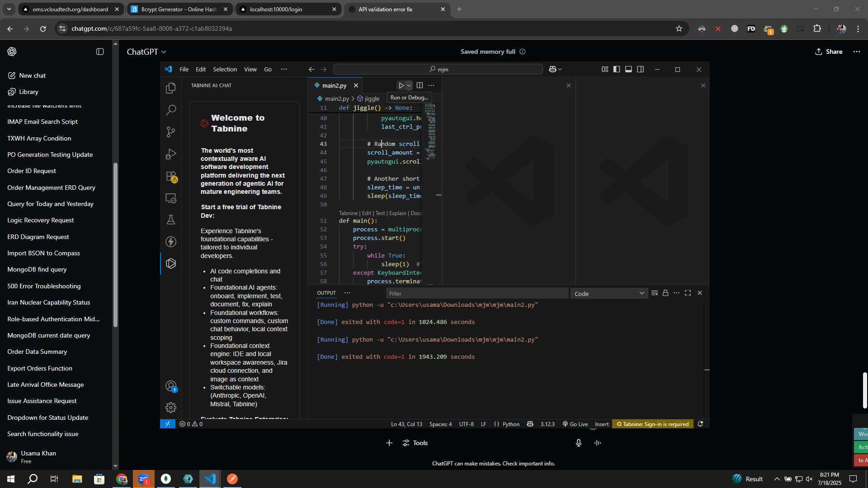Expand more panel views next to OUTPUT
The image size is (868, 488).
347,293
